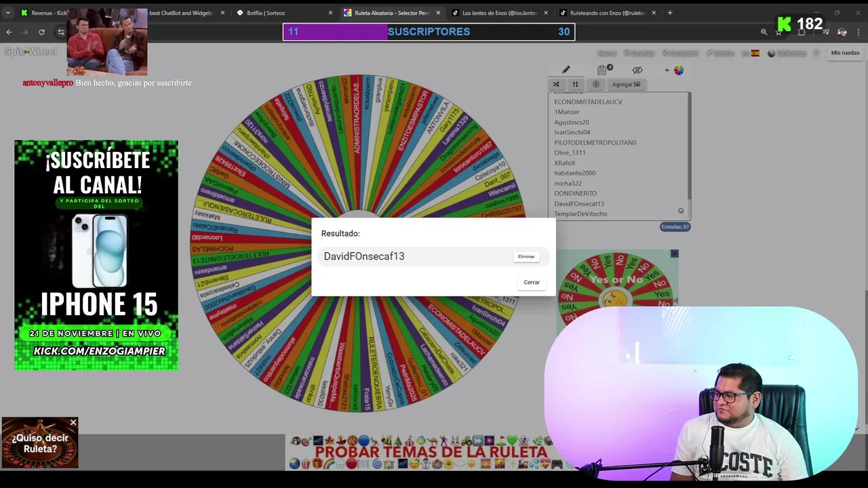Image resolution: width=868 pixels, height=488 pixels.
Task: Open Mis ruedas button
Action: [845, 53]
